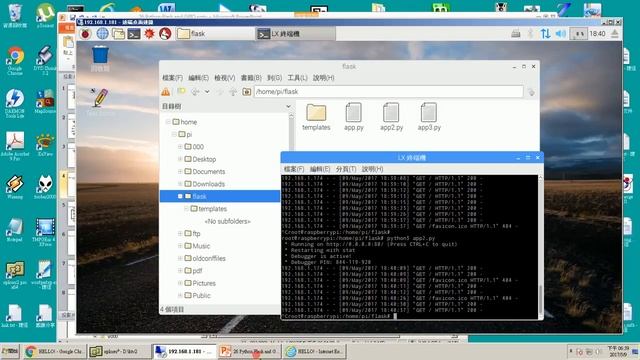Viewport: 640px width, 360px height.
Task: Select the app2.py file
Action: click(x=391, y=117)
